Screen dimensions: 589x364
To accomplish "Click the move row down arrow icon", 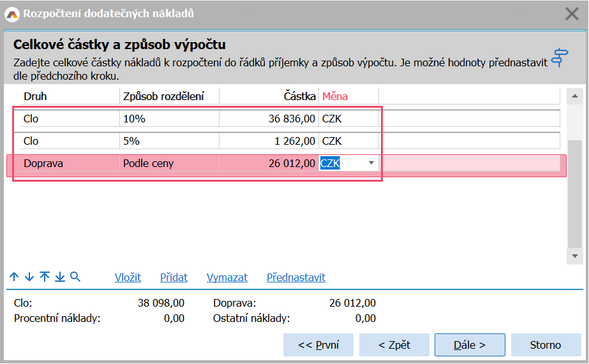I will coord(29,277).
